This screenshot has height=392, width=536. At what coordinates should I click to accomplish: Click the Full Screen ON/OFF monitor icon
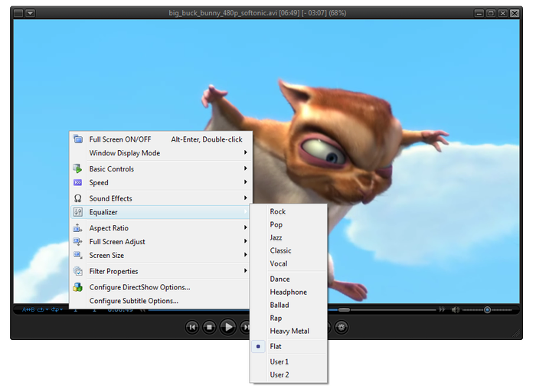(78, 139)
